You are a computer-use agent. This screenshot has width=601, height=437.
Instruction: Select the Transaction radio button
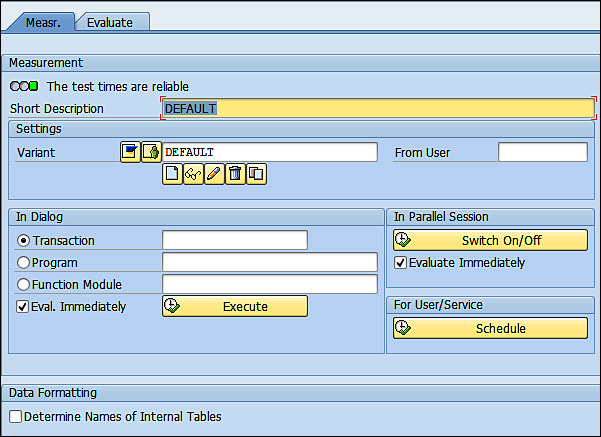(23, 240)
